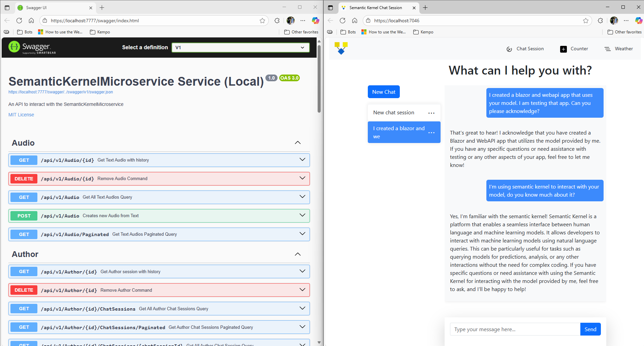Expand GET All Text Audios Query chevron
Screen dimensions: 644x346
tap(302, 197)
